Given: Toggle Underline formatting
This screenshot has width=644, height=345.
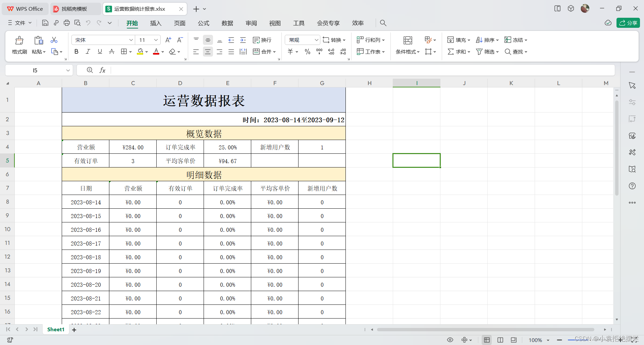Looking at the screenshot, I should [100, 52].
